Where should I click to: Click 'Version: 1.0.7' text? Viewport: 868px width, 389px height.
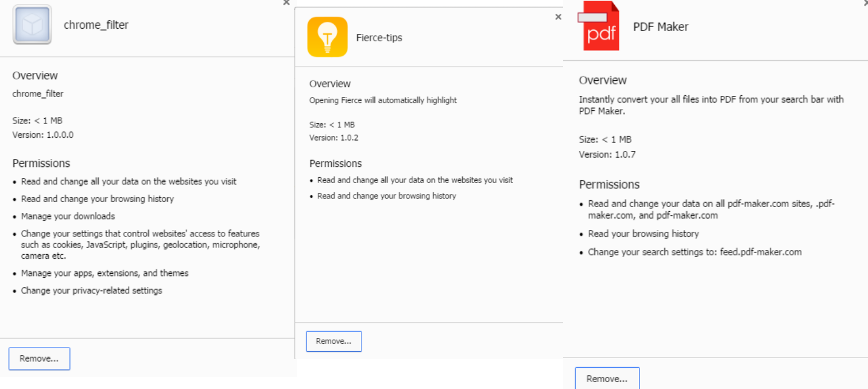(x=607, y=154)
